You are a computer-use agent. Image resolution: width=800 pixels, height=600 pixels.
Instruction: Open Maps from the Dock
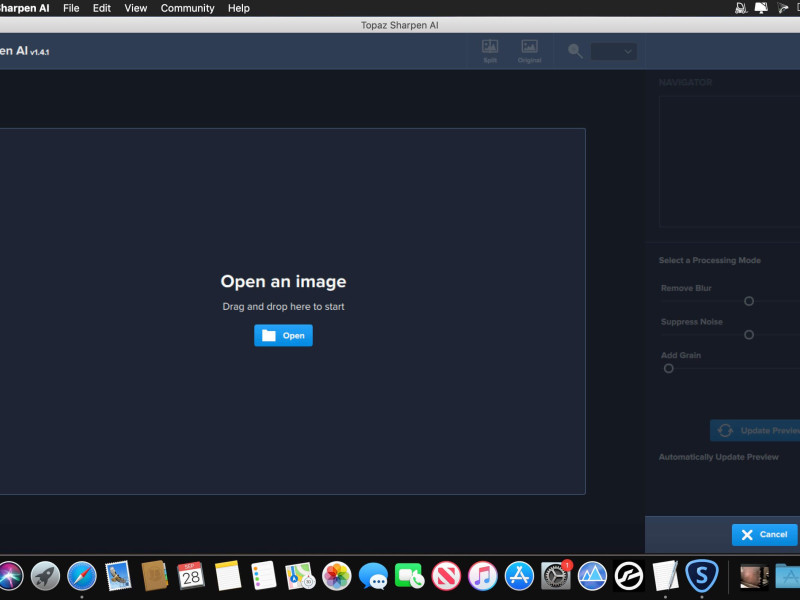click(300, 576)
